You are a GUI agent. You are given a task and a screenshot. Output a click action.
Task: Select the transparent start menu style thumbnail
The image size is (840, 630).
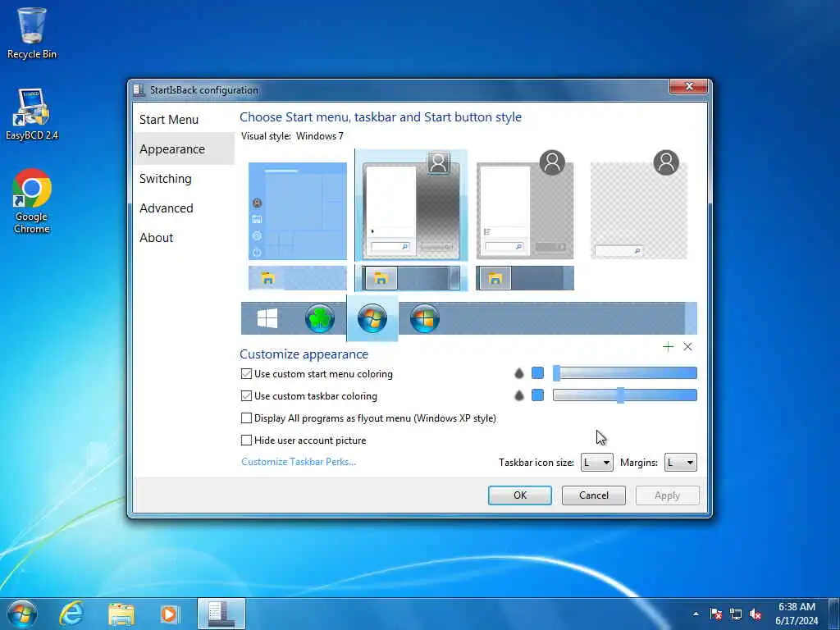coord(638,206)
